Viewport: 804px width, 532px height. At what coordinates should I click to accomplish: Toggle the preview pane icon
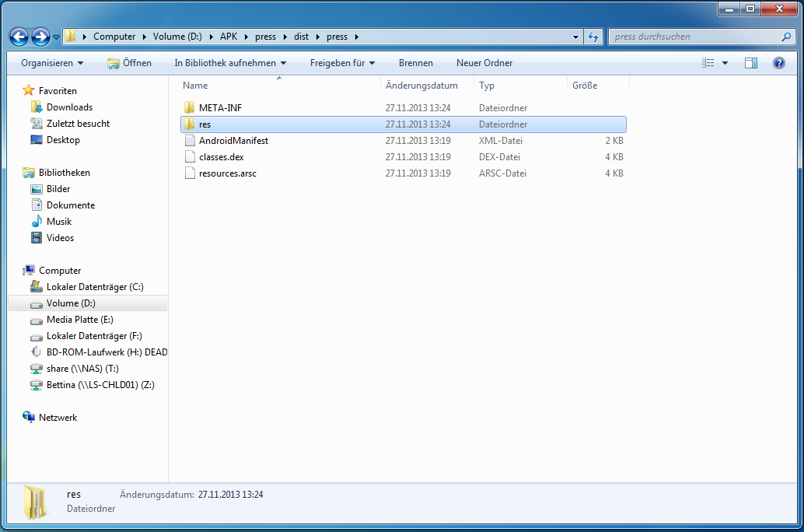pyautogui.click(x=750, y=63)
